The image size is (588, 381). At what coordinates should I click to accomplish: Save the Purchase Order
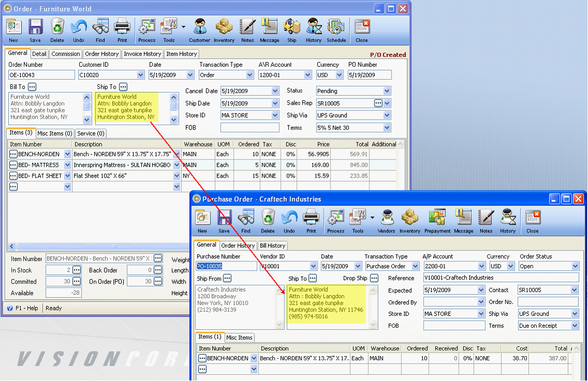[x=224, y=221]
